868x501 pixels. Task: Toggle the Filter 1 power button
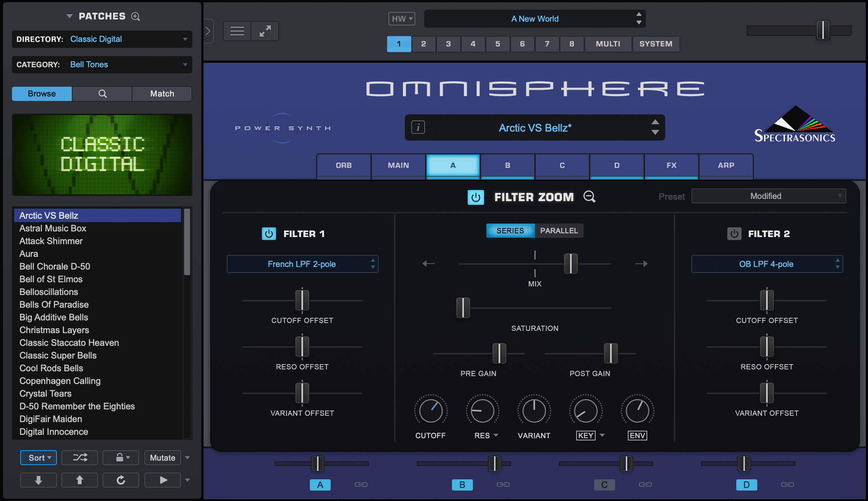tap(269, 234)
